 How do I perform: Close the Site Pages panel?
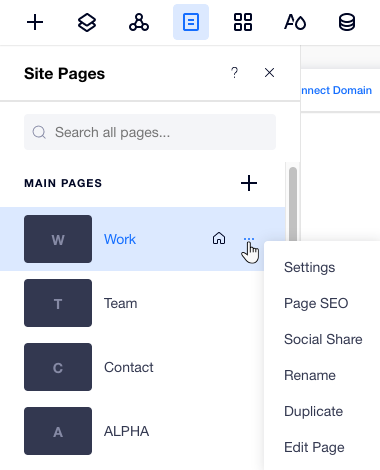pos(269,73)
